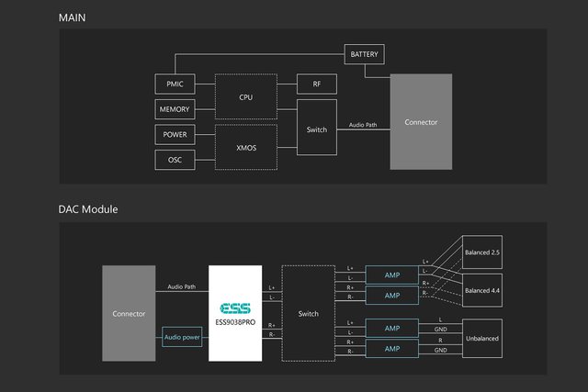Screen dimensions: 588x392
Task: Click the Balanced 2.5 output box
Action: [481, 252]
